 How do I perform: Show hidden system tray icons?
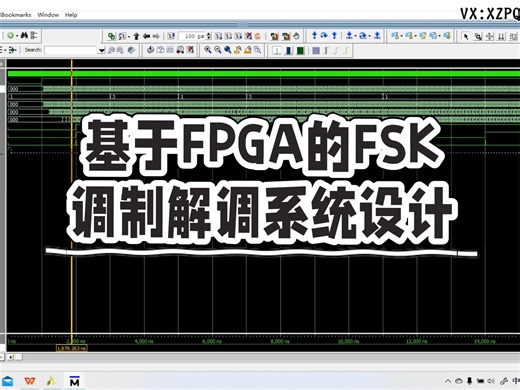point(448,381)
